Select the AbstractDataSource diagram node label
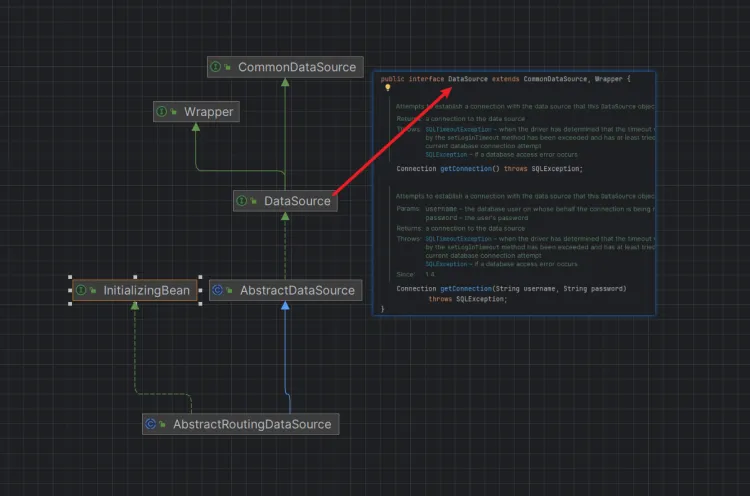The height and width of the screenshot is (496, 750). pyautogui.click(x=297, y=290)
